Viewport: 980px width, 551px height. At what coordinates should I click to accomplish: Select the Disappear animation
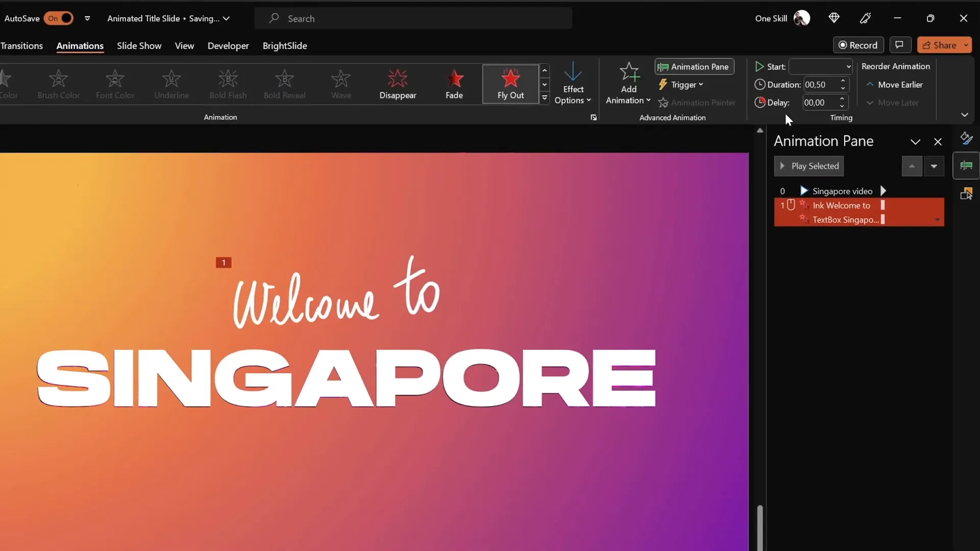click(x=398, y=84)
